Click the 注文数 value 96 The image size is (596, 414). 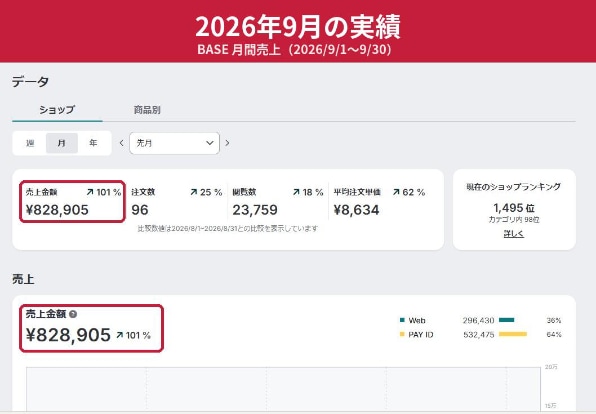coord(140,210)
